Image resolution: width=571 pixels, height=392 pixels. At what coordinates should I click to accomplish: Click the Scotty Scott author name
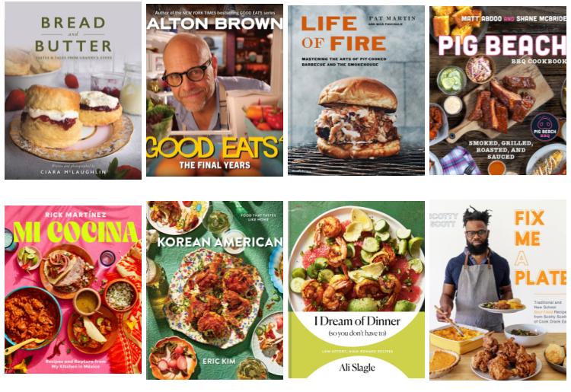point(444,220)
